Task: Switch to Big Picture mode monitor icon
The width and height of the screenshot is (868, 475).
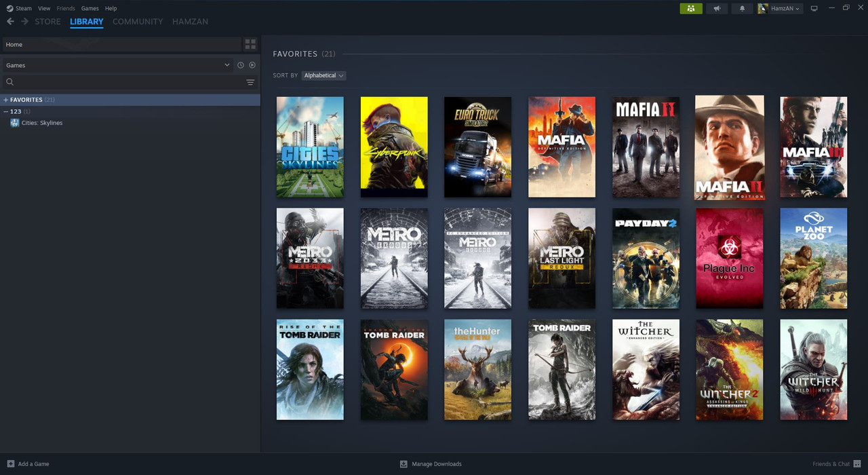Action: click(814, 9)
